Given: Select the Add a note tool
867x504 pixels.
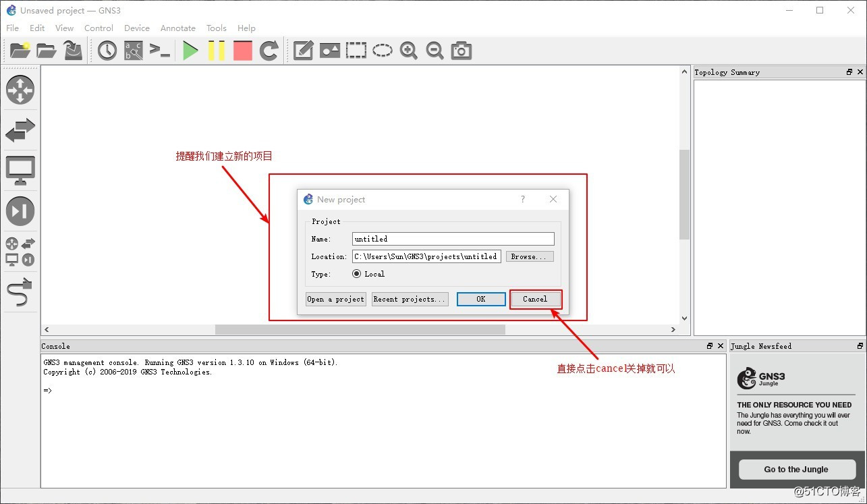Looking at the screenshot, I should (x=303, y=51).
